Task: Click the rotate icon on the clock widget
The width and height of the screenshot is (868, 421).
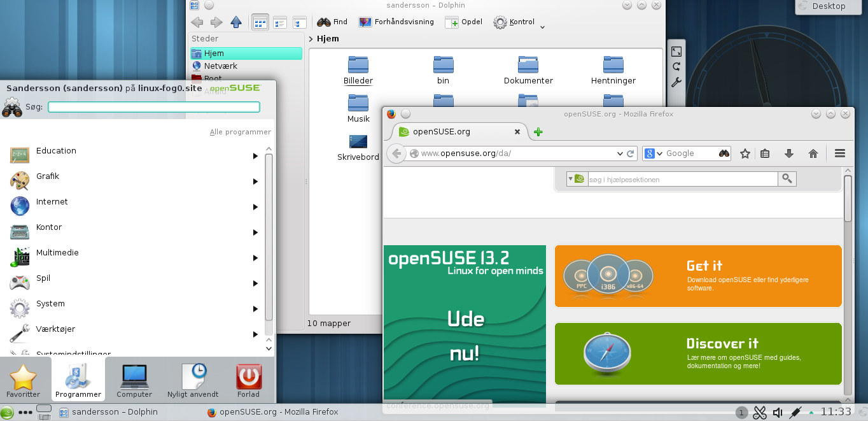Action: (676, 66)
